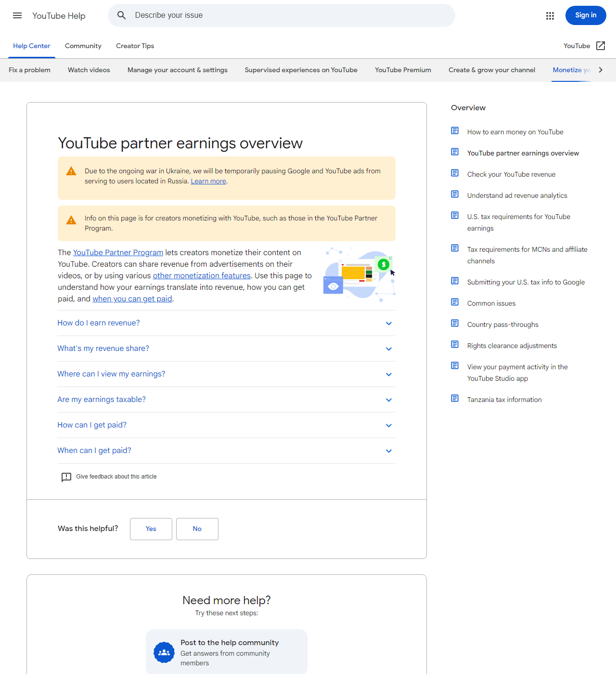This screenshot has width=616, height=674.
Task: Follow the 'when you can get paid' link
Action: pos(132,299)
